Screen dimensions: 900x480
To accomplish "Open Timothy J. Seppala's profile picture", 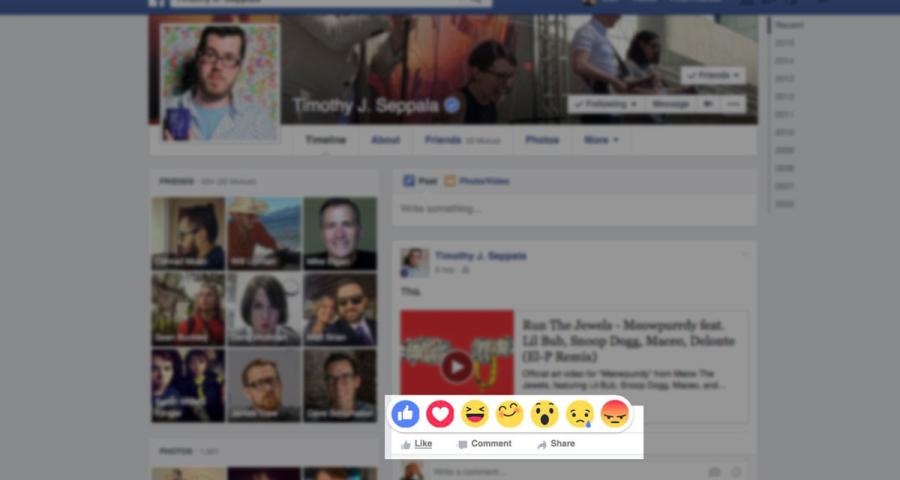I will (x=220, y=82).
